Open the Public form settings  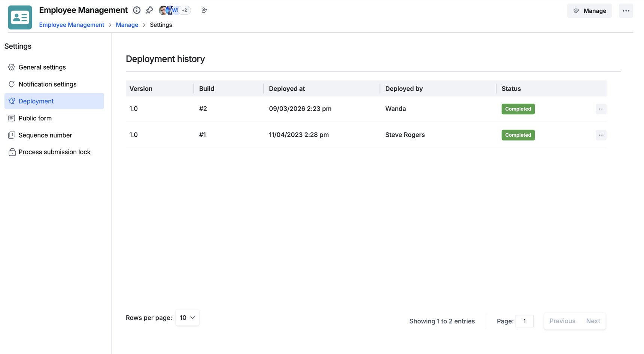(x=35, y=118)
